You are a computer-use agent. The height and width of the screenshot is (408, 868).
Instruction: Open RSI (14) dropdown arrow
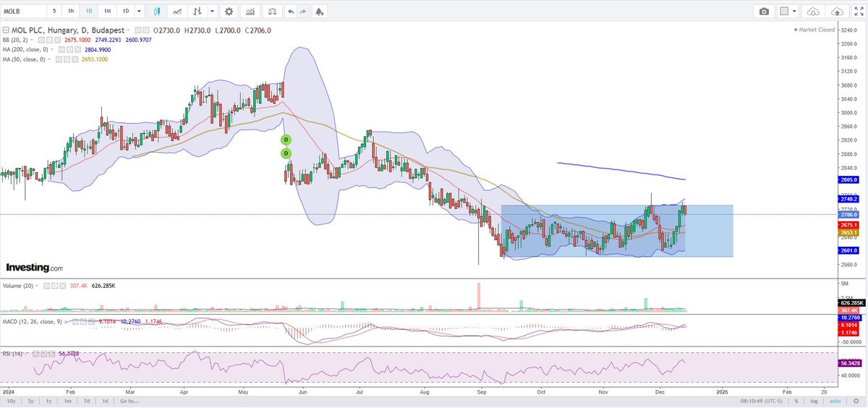tap(27, 353)
